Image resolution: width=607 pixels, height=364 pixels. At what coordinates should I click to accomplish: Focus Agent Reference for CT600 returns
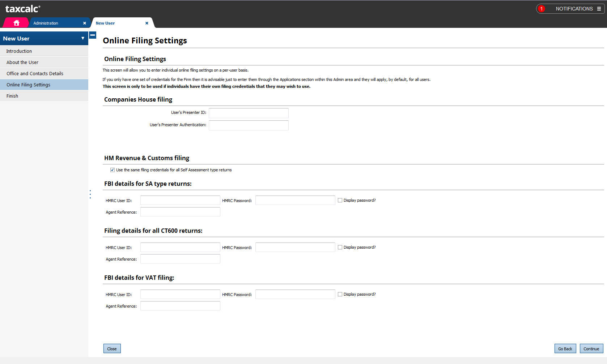[180, 259]
